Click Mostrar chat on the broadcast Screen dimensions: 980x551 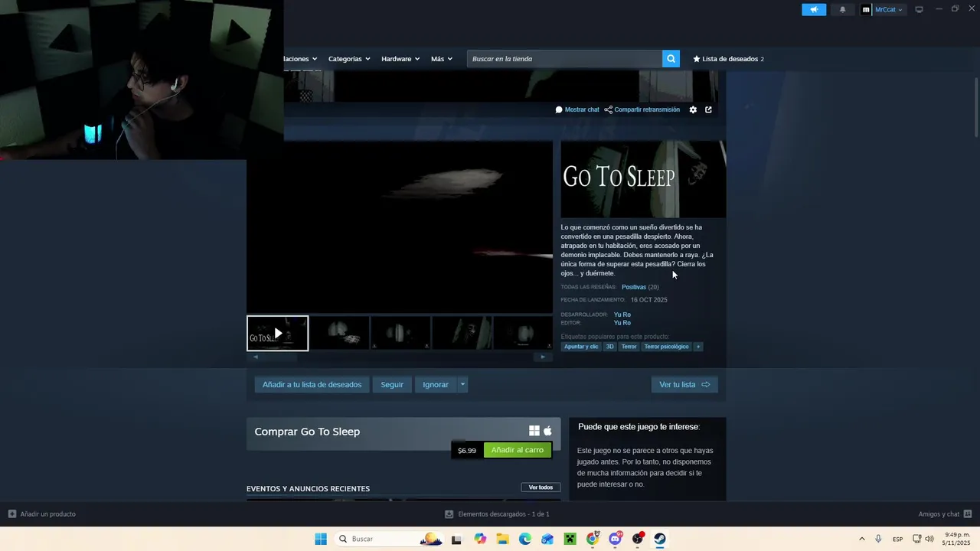click(577, 109)
